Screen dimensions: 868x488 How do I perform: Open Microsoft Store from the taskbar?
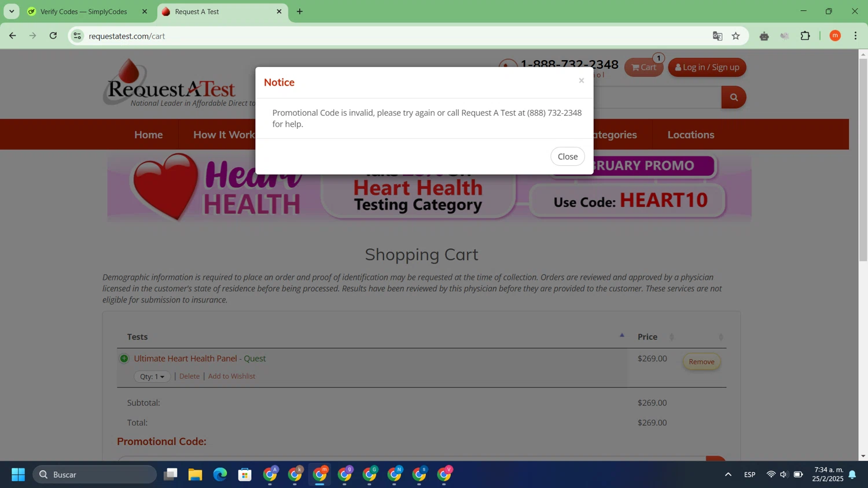point(245,475)
